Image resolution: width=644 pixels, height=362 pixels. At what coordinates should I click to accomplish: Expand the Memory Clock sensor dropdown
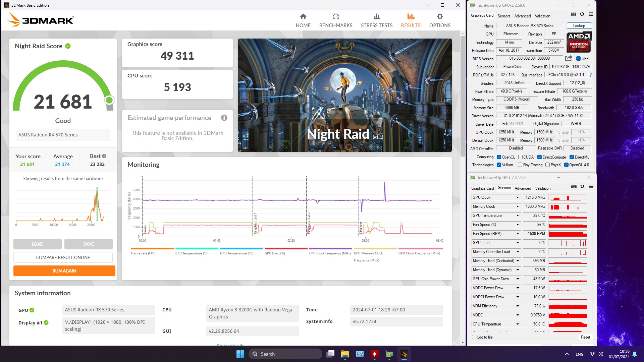(518, 206)
